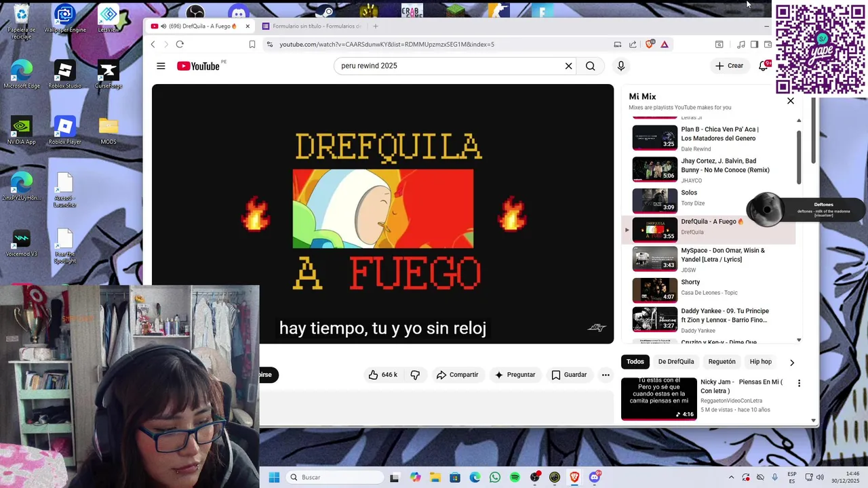The height and width of the screenshot is (488, 868).
Task: Open Nicky Jam Piensas En Mi video thumbnail
Action: pos(659,399)
